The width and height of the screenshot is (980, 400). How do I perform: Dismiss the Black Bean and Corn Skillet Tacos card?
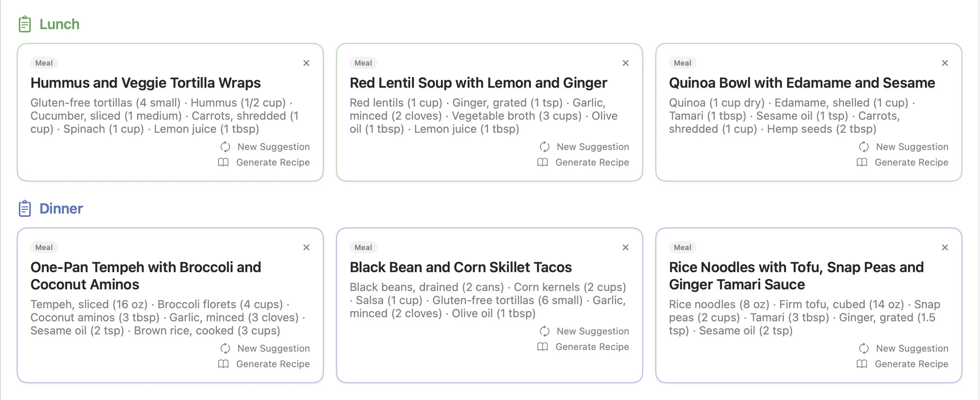[x=625, y=248]
